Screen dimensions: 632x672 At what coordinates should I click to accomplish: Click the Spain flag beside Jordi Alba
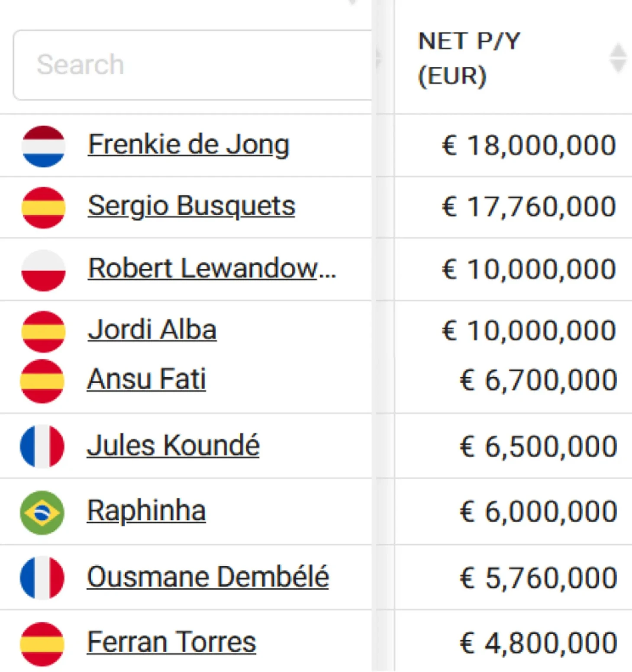[43, 332]
